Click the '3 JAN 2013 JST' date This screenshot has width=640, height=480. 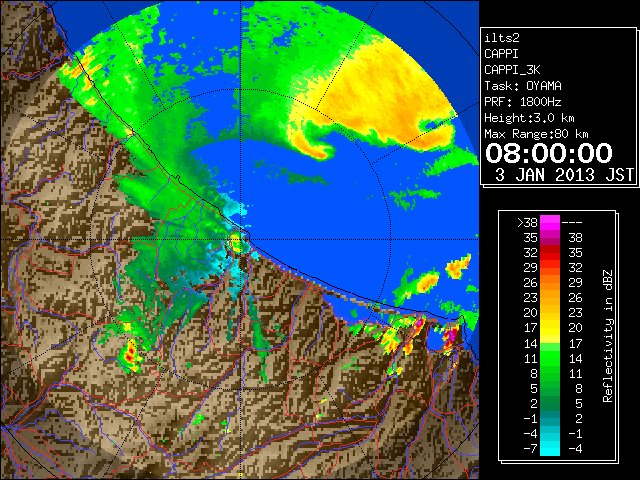pyautogui.click(x=564, y=175)
